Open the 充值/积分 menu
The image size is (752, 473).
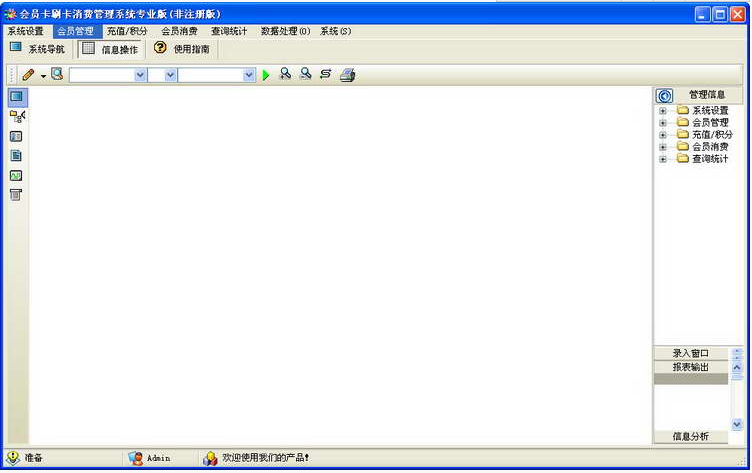(127, 31)
